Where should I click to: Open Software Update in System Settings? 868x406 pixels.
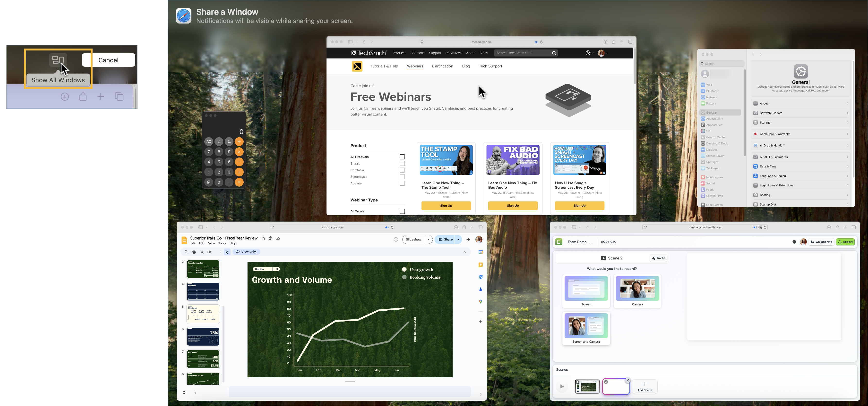click(801, 113)
